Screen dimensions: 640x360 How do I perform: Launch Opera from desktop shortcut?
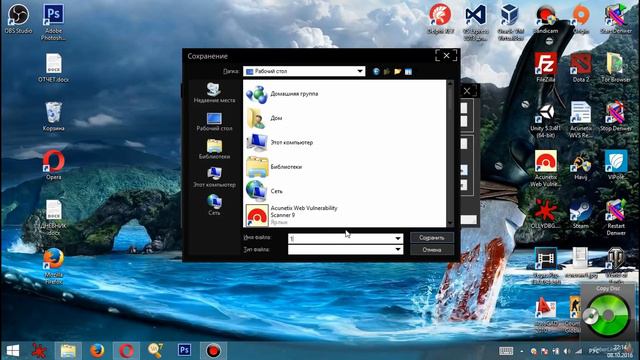(53, 165)
